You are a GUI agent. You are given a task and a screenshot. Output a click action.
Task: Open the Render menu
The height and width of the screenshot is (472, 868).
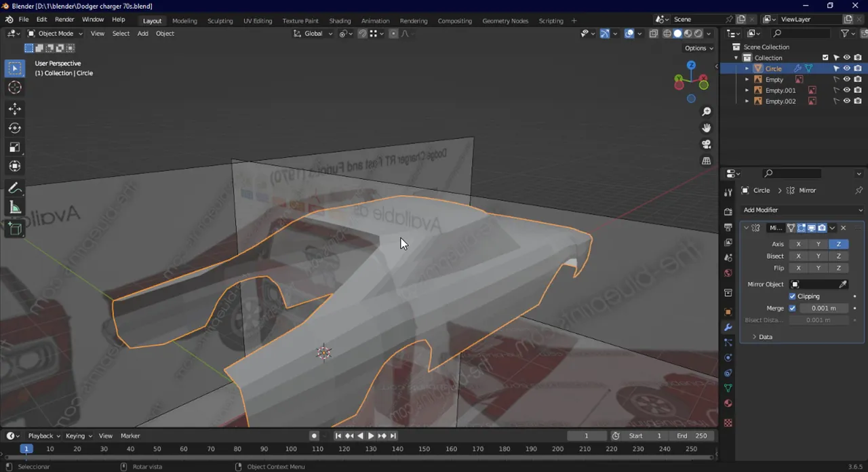(x=64, y=20)
